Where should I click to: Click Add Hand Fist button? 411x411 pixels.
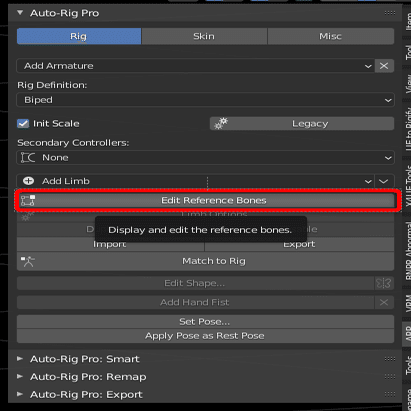click(x=195, y=302)
